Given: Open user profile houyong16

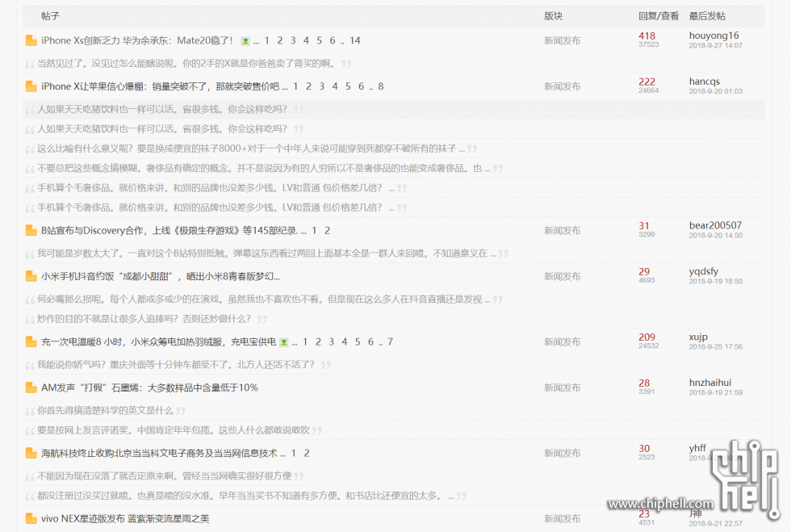Looking at the screenshot, I should coord(714,36).
